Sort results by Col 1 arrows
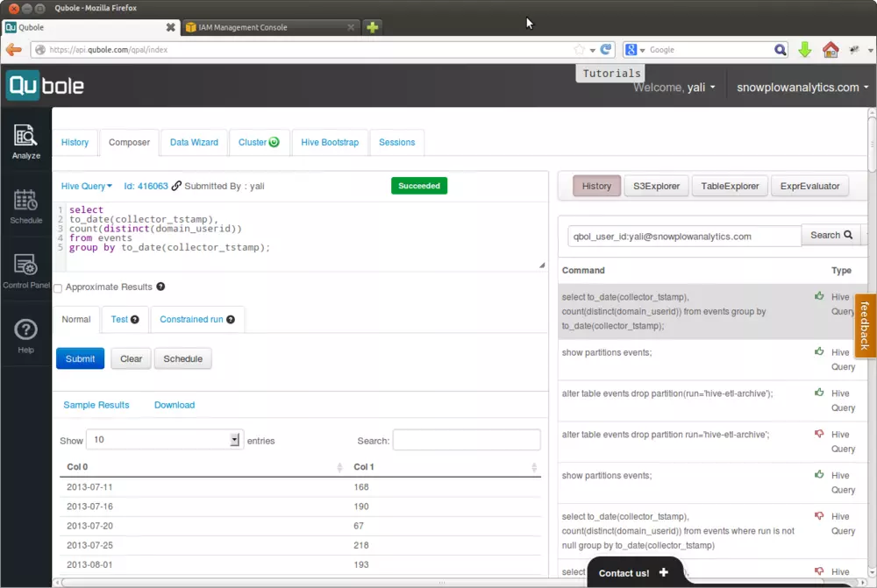This screenshot has width=877, height=588. point(534,467)
